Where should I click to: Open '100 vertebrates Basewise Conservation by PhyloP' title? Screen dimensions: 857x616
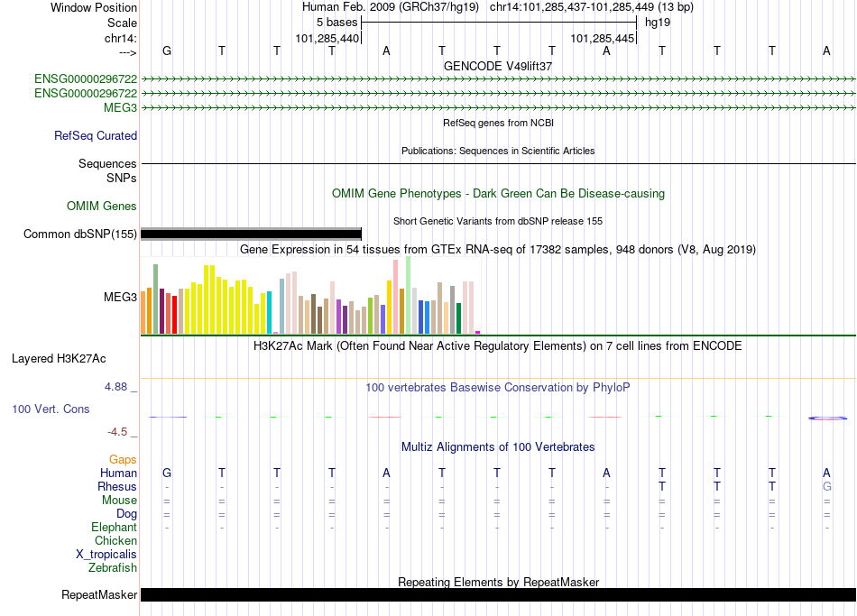click(x=498, y=388)
